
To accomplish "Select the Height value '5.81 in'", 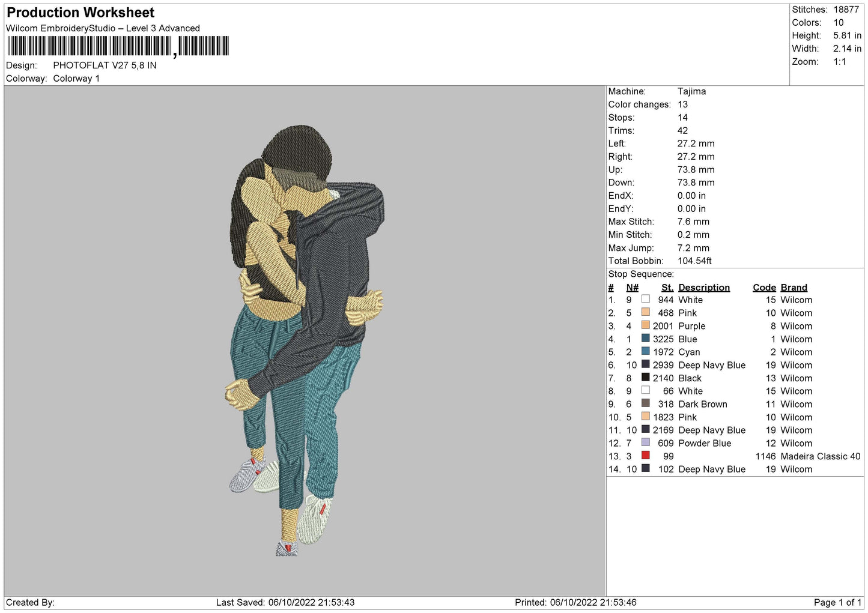I will [847, 36].
